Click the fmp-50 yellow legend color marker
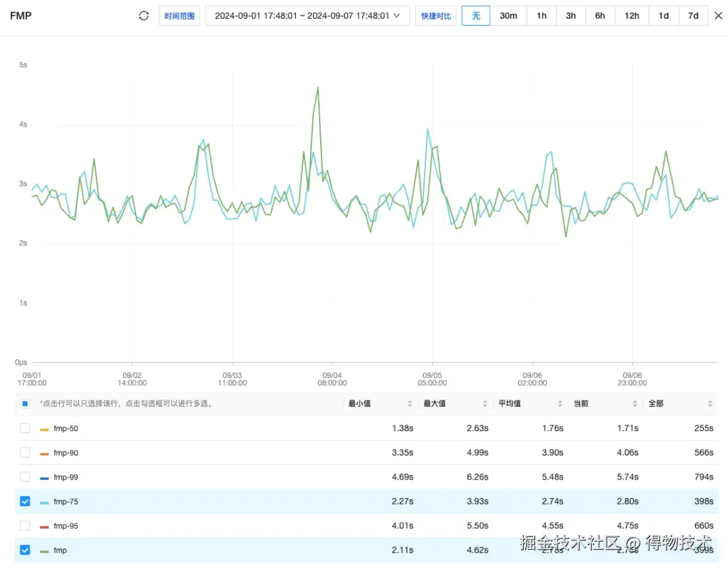This screenshot has width=728, height=568. point(44,429)
